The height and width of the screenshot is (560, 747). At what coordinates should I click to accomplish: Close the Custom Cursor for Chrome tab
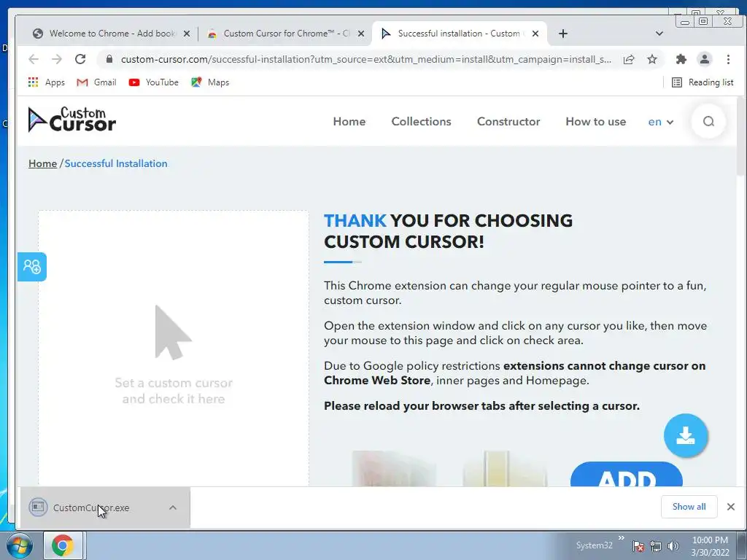tap(361, 34)
